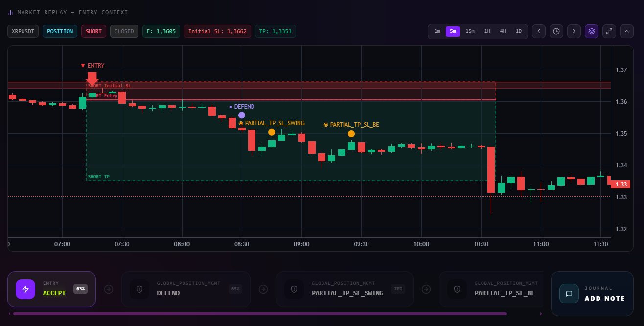This screenshot has height=326, width=644.
Task: Click the clock icon button
Action: (x=556, y=31)
